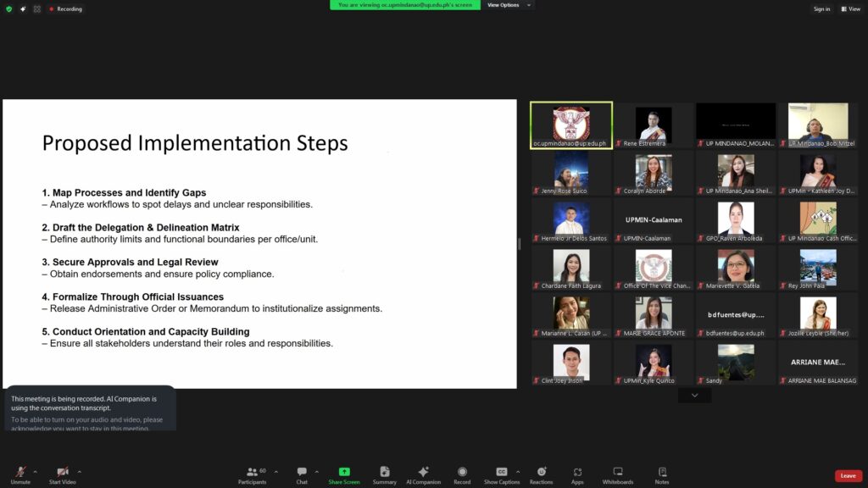Start video with the camera button
This screenshot has width=868, height=488.
point(62,474)
